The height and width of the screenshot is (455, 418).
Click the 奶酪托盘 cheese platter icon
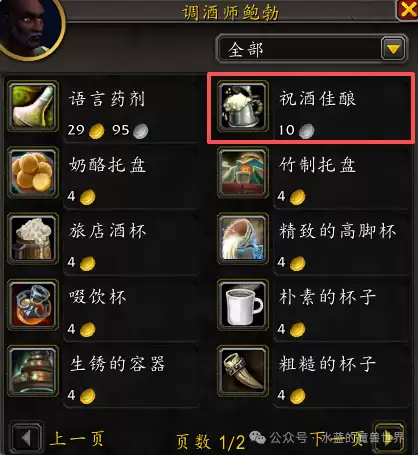[33, 173]
